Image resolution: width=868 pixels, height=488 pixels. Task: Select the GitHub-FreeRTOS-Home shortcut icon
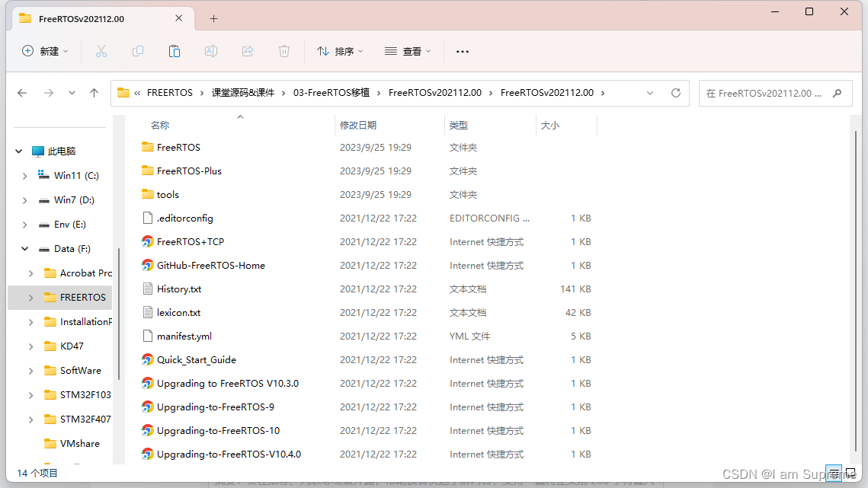tap(147, 266)
